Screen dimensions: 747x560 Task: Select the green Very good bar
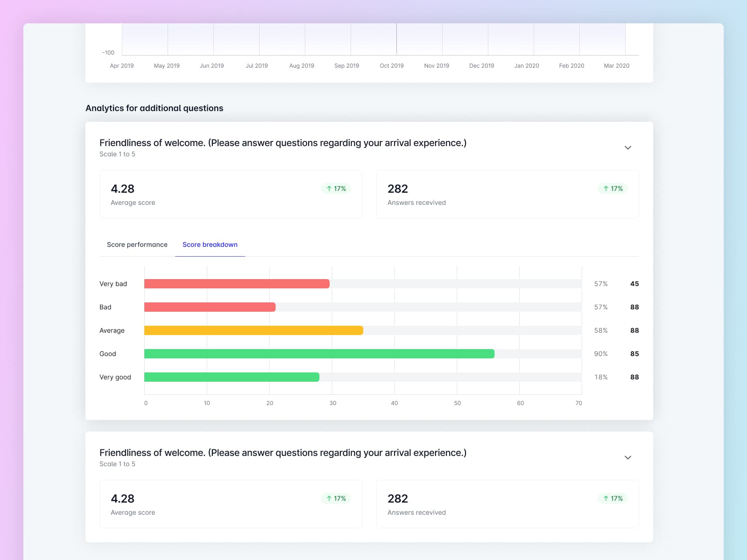point(232,377)
